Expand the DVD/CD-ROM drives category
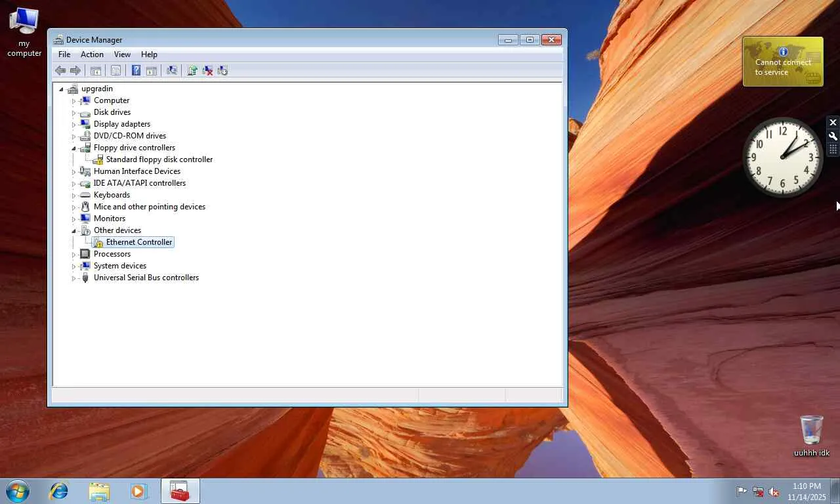840x504 pixels. 74,136
